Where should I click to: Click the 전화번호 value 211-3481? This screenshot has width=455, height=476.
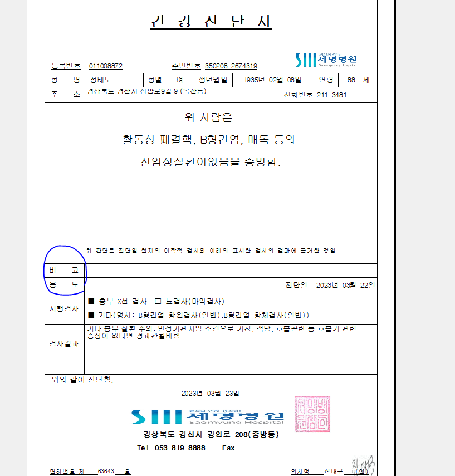pos(332,95)
